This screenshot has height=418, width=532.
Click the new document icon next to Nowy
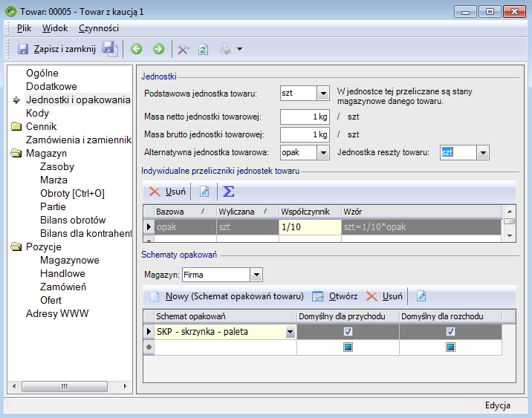[x=155, y=296]
